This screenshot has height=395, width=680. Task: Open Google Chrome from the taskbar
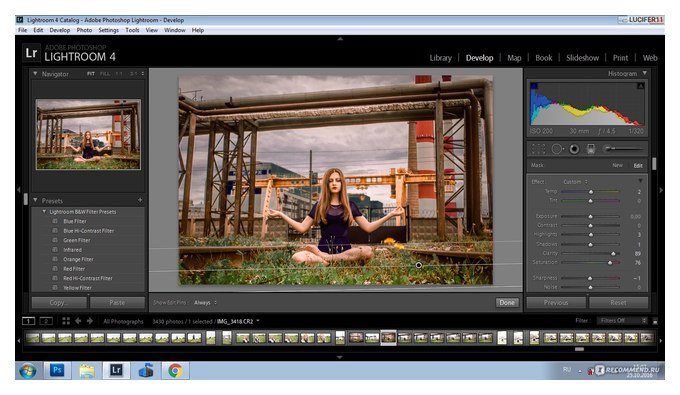click(175, 371)
